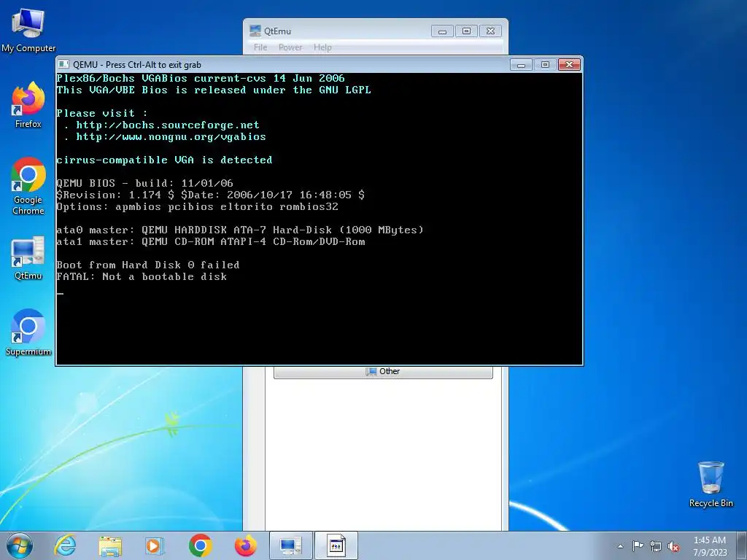Open Google Chrome desktop shortcut
Viewport: 747px width, 560px height.
28,186
